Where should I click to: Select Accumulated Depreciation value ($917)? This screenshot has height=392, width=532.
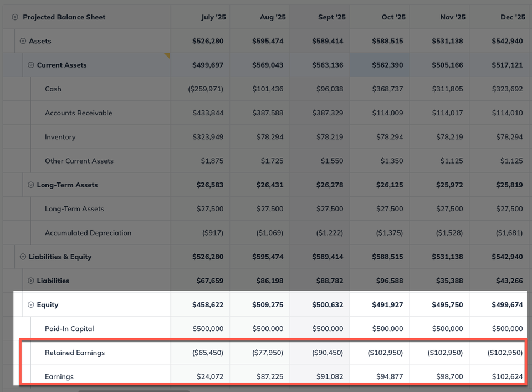tap(213, 233)
